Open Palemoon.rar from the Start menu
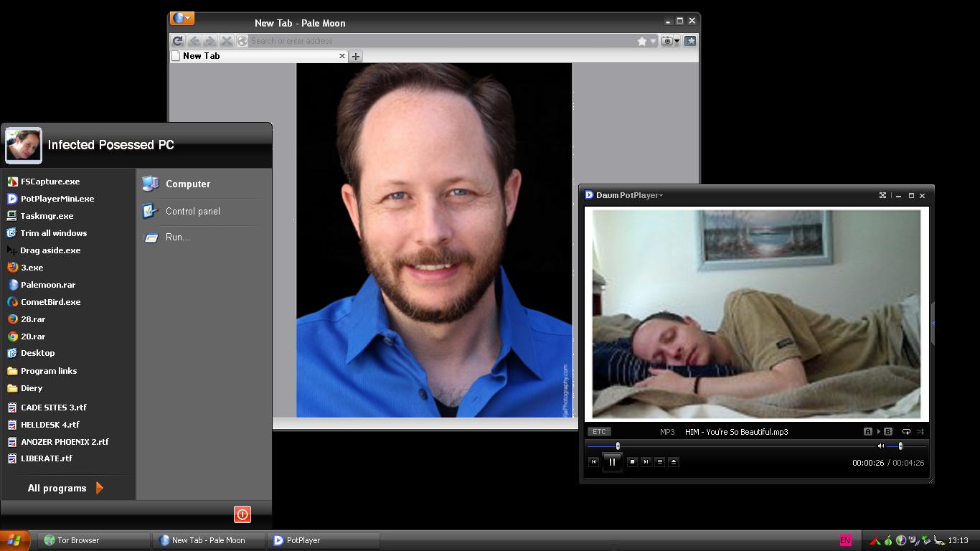 point(69,285)
